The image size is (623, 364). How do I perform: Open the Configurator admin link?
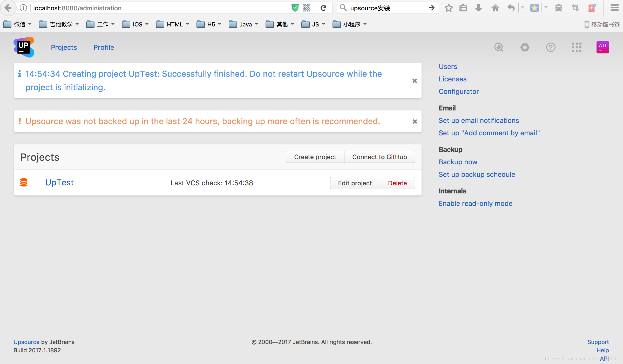tap(459, 92)
